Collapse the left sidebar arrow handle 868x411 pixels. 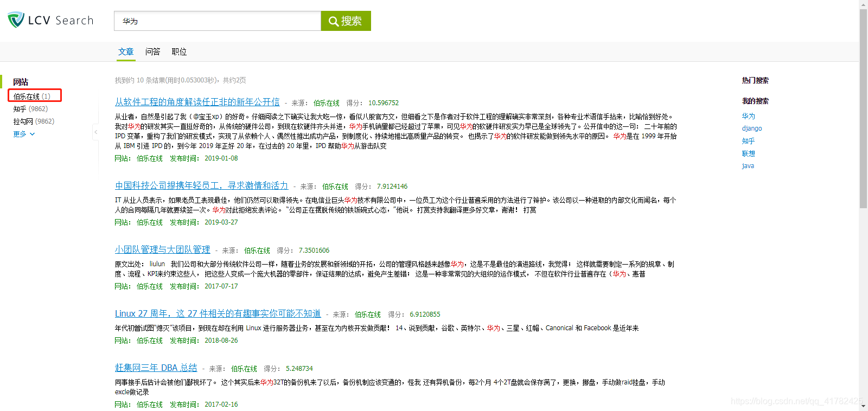click(x=96, y=132)
